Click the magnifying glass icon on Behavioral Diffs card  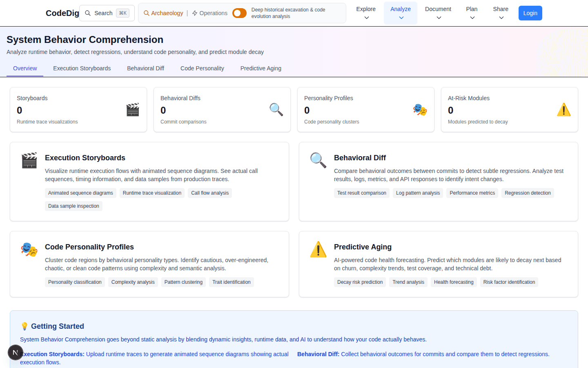[x=276, y=110]
